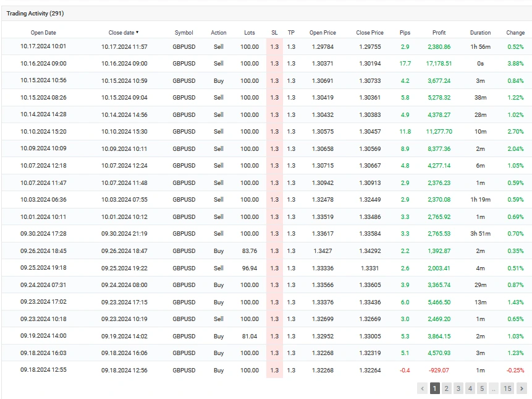Click the TP column header
Screen dimensions: 532x399
click(x=291, y=33)
